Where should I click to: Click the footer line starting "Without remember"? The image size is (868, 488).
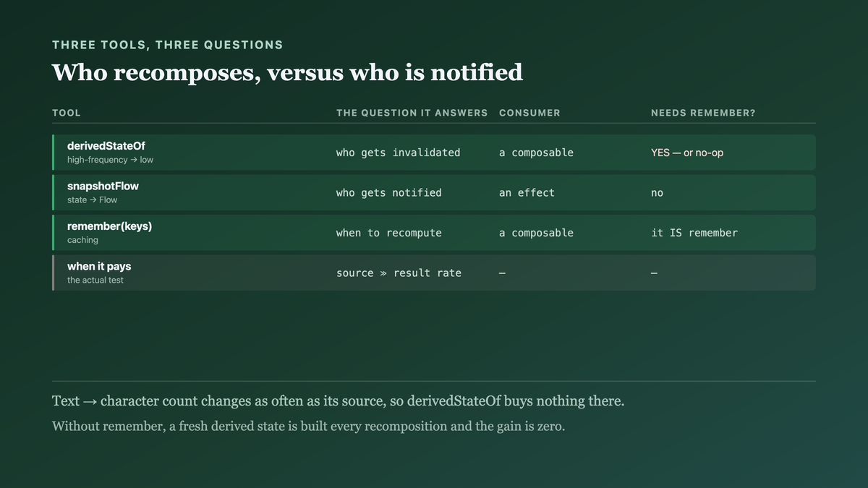pos(308,426)
